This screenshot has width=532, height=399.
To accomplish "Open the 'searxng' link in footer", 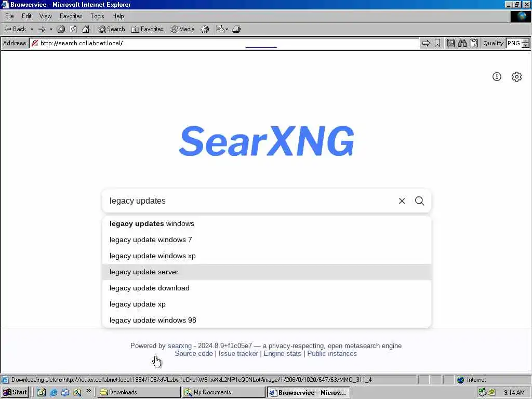I will pos(179,345).
